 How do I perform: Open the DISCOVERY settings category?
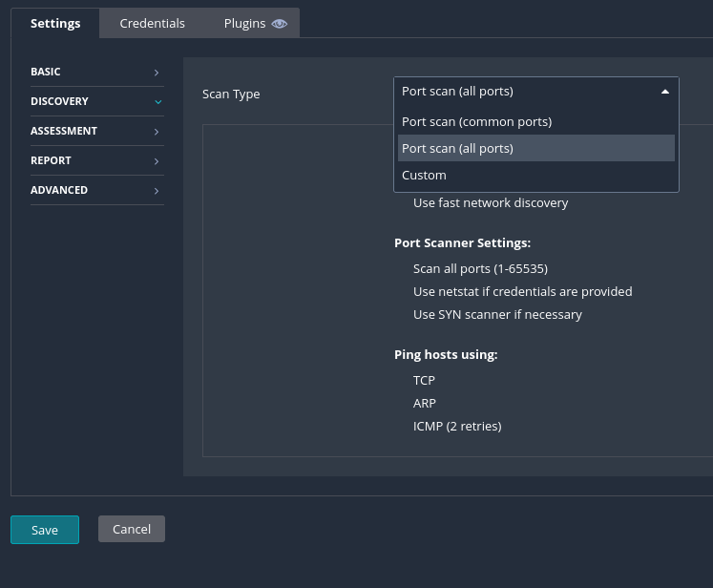point(59,101)
